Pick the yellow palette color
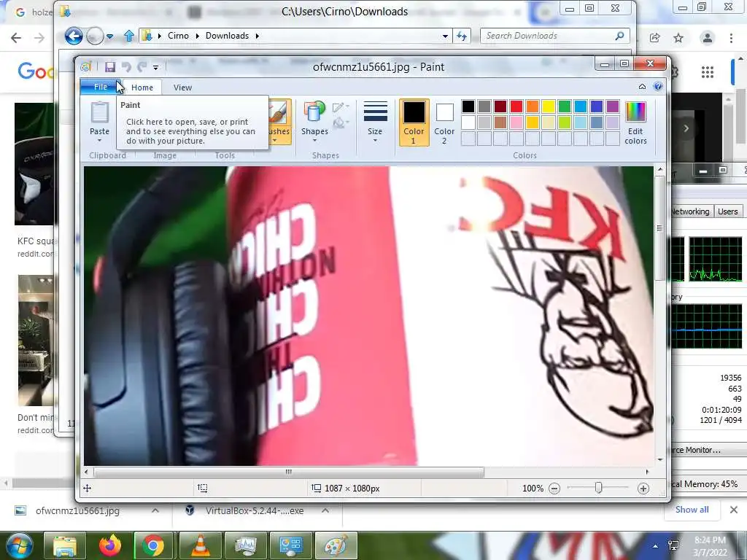 tap(549, 106)
